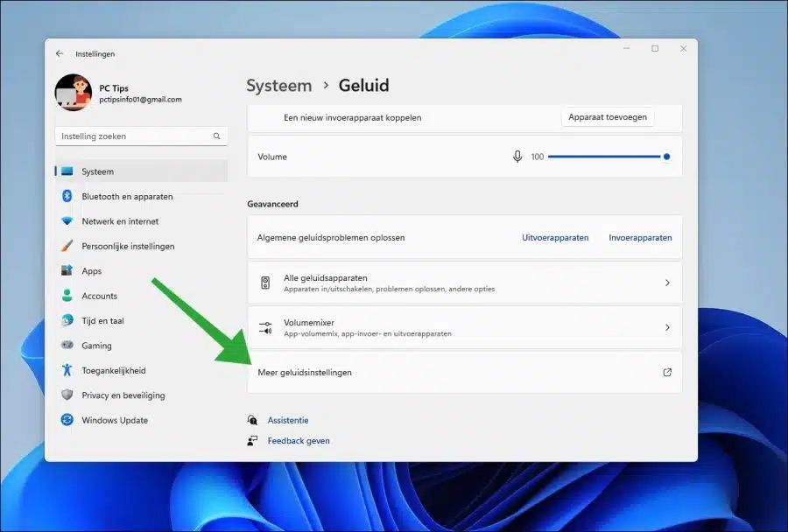Open the Volumemixer row
The image size is (788, 532).
pos(464,327)
